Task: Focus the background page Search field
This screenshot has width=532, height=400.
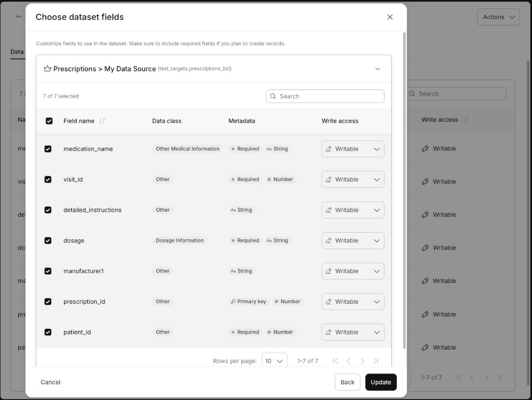Action: (457, 94)
